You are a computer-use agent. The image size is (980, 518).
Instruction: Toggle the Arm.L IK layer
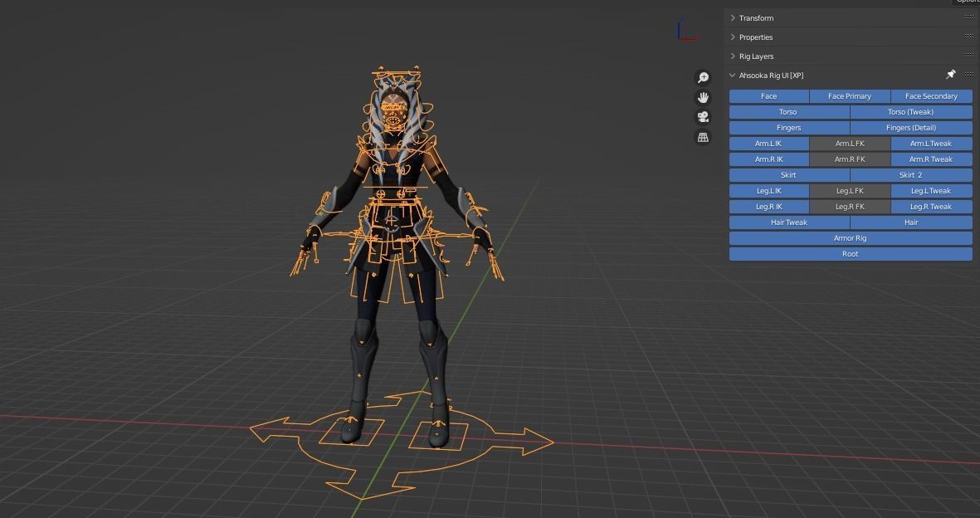click(768, 144)
